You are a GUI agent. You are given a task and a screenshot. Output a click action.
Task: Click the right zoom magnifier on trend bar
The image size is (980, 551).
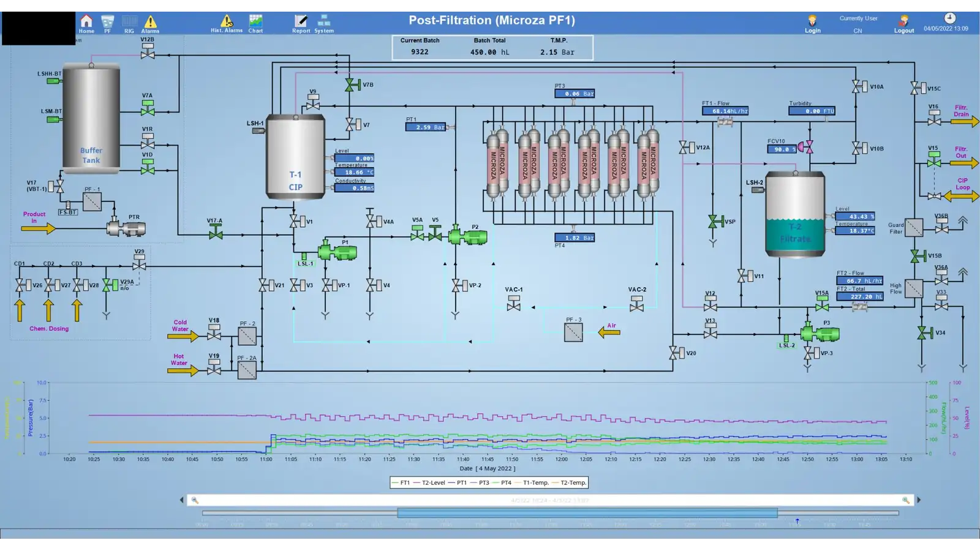tap(905, 500)
